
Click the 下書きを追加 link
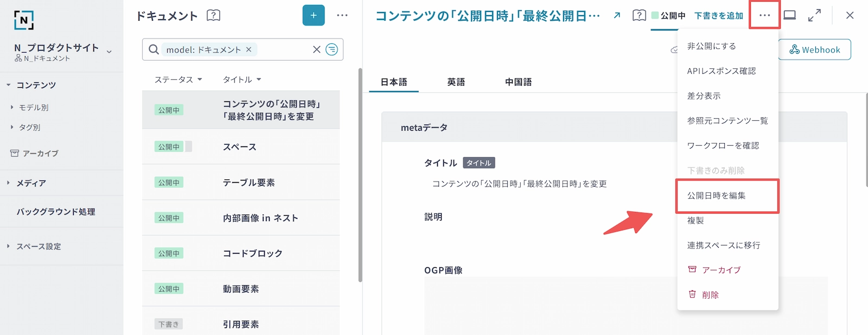719,16
